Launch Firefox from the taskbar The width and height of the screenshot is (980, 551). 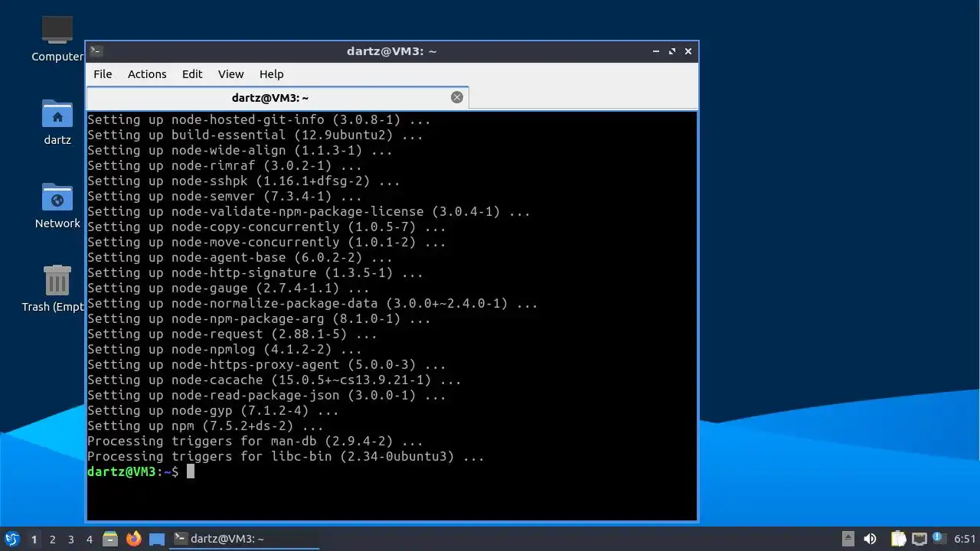[x=134, y=539]
